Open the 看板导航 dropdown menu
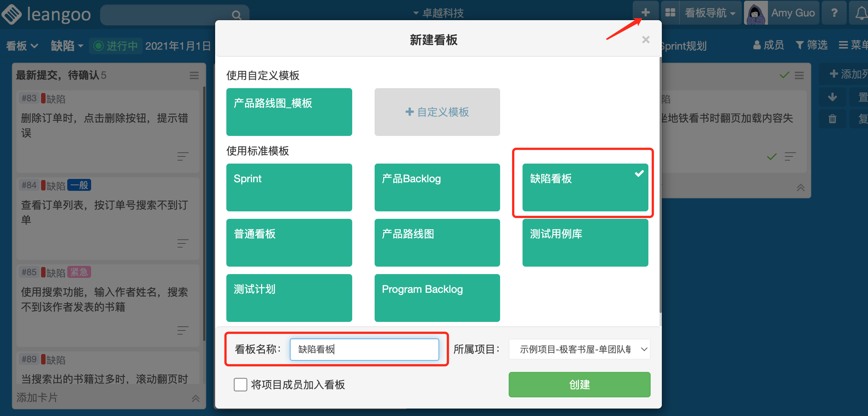 click(x=710, y=13)
